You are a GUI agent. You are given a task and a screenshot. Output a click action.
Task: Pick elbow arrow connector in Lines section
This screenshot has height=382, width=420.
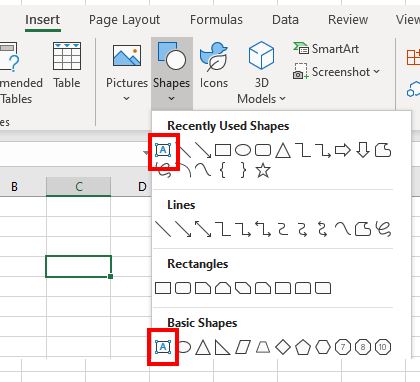pyautogui.click(x=243, y=229)
